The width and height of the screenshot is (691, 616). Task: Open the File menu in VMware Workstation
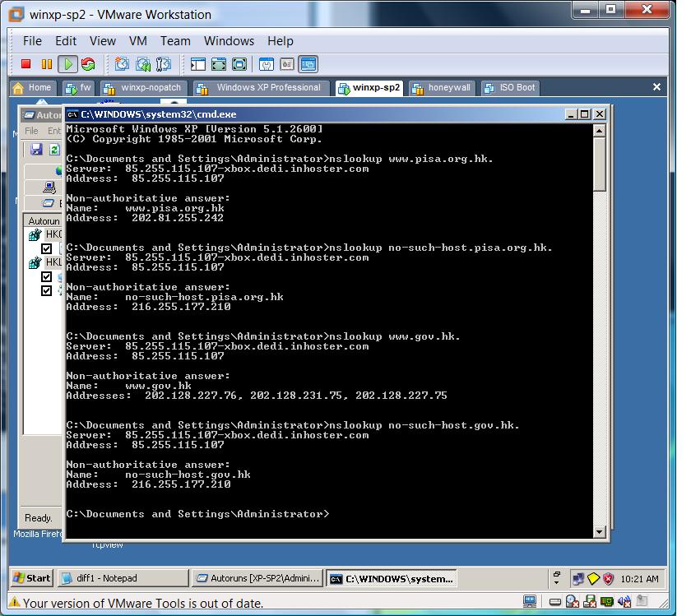click(32, 41)
